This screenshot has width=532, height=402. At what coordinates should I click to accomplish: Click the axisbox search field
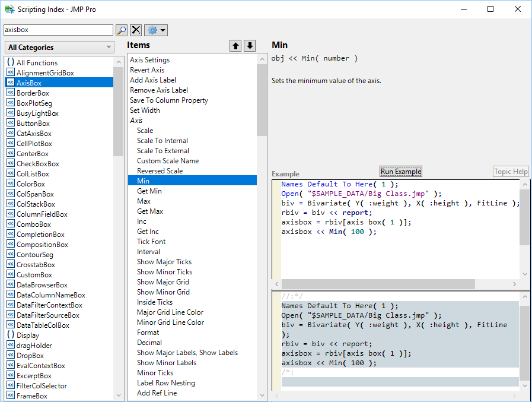(58, 30)
